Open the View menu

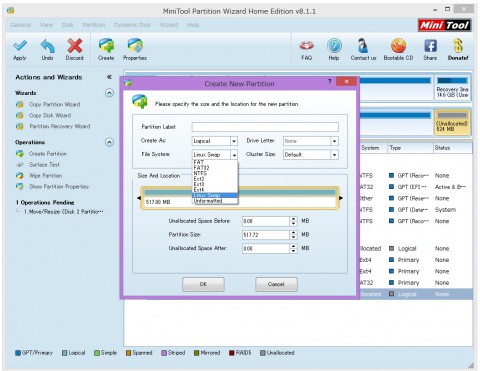coord(46,25)
